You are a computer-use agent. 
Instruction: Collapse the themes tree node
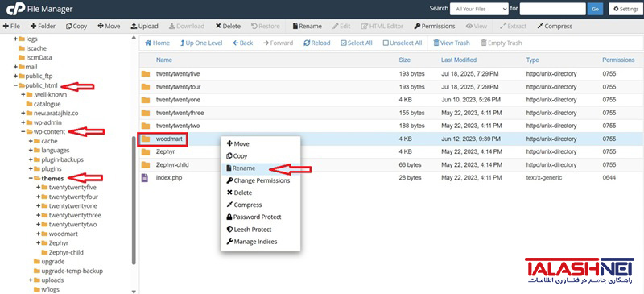coord(31,178)
